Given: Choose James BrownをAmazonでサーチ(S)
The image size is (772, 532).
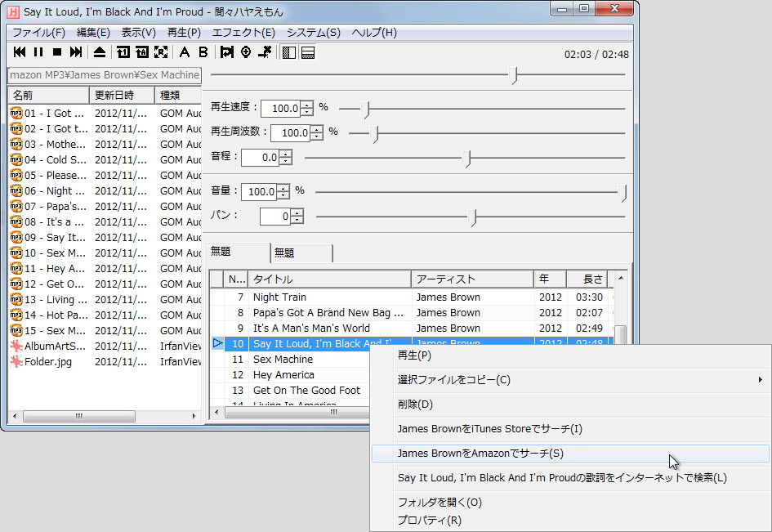Looking at the screenshot, I should (x=571, y=454).
